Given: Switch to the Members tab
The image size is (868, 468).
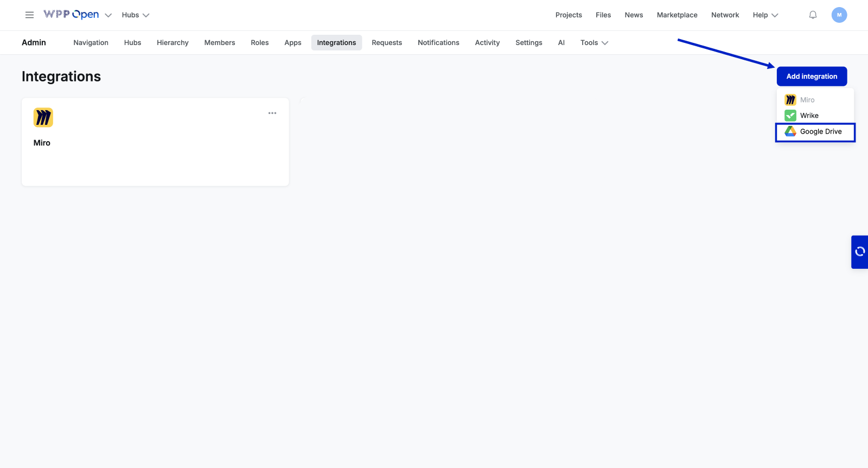Looking at the screenshot, I should point(220,43).
